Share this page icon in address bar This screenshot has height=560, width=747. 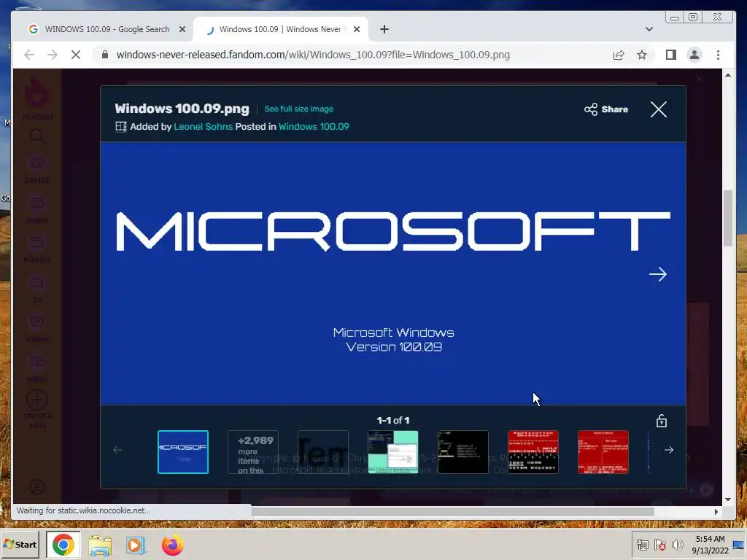point(619,55)
